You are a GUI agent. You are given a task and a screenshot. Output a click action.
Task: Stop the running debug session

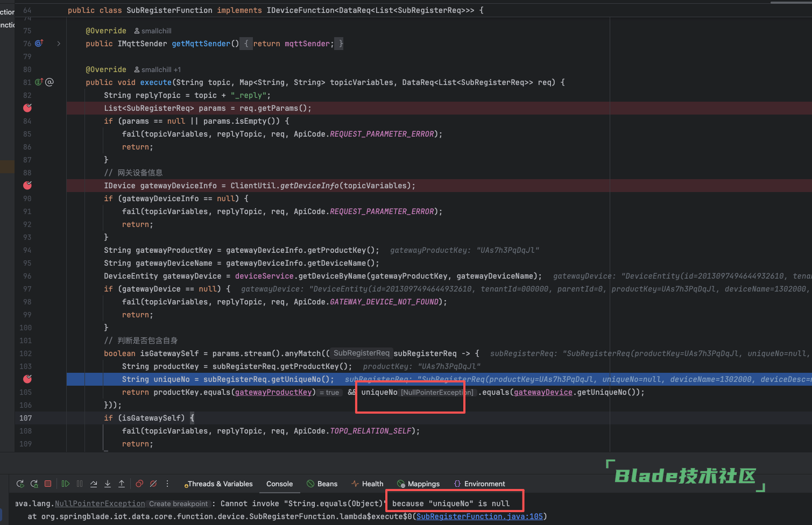click(48, 484)
